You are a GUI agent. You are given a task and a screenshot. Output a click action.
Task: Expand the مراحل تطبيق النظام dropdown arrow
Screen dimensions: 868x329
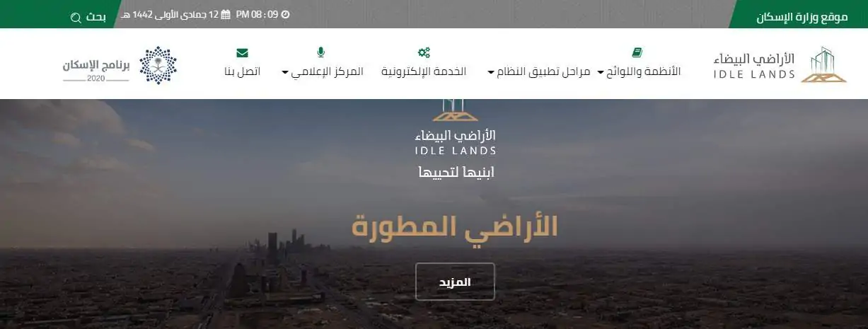click(491, 72)
